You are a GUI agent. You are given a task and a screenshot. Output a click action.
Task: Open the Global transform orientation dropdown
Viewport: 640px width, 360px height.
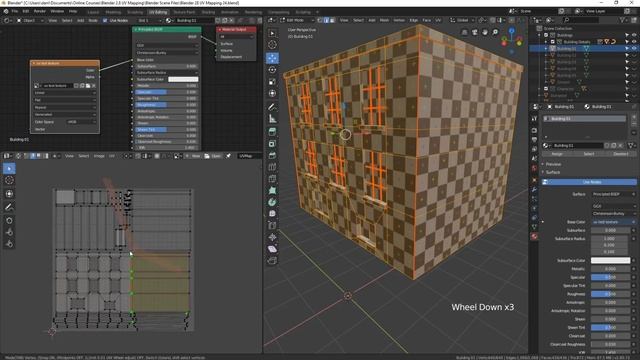(462, 20)
